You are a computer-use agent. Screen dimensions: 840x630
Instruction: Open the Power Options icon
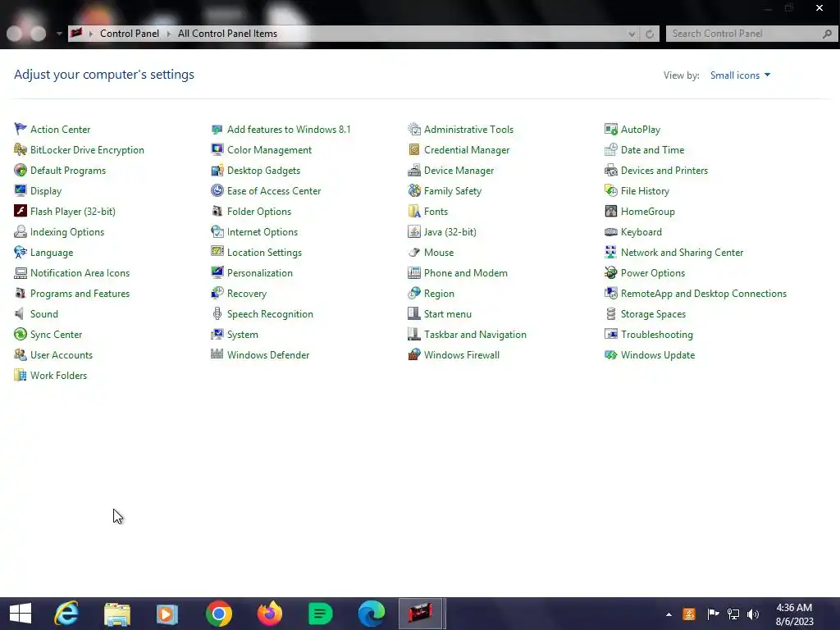click(610, 272)
